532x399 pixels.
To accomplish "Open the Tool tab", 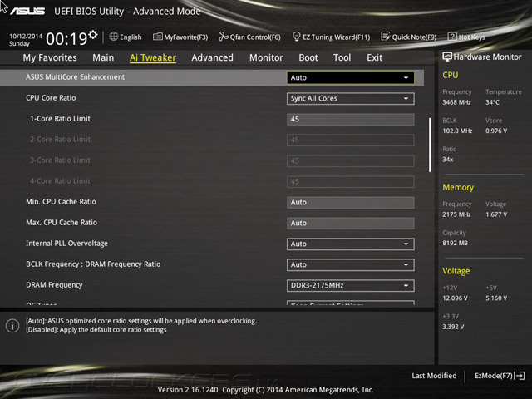I will (x=342, y=57).
